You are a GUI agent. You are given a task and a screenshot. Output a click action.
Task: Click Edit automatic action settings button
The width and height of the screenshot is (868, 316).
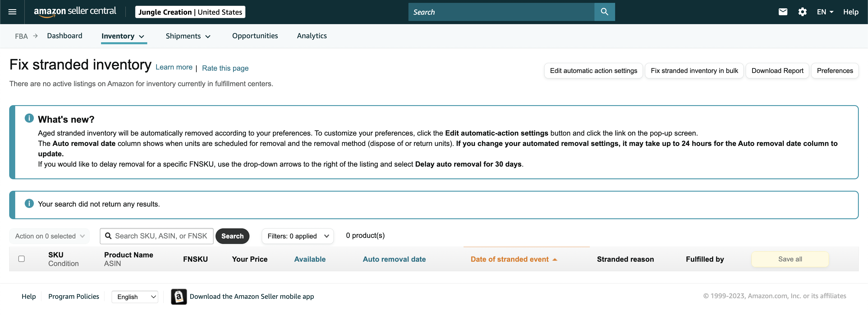pyautogui.click(x=593, y=70)
